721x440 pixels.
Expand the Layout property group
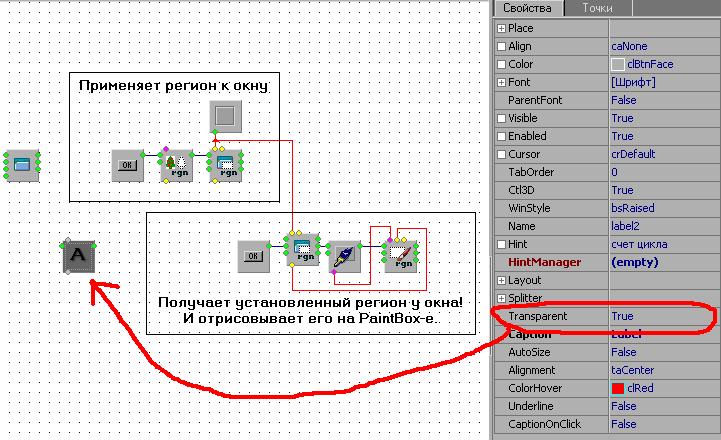(501, 281)
